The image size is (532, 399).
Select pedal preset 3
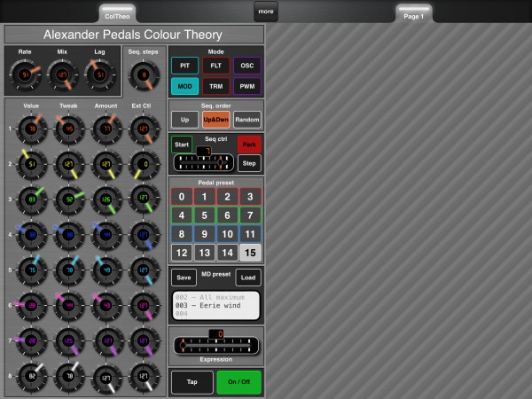[250, 197]
